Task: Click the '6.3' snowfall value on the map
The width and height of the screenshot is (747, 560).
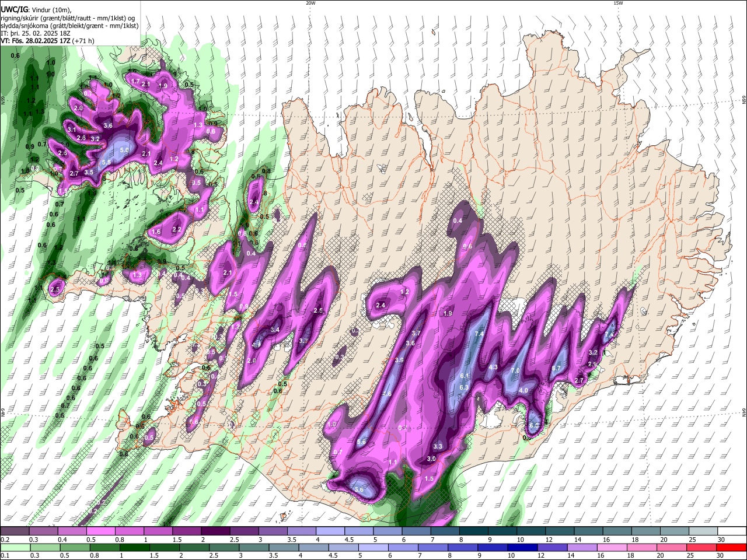Action: (x=465, y=387)
